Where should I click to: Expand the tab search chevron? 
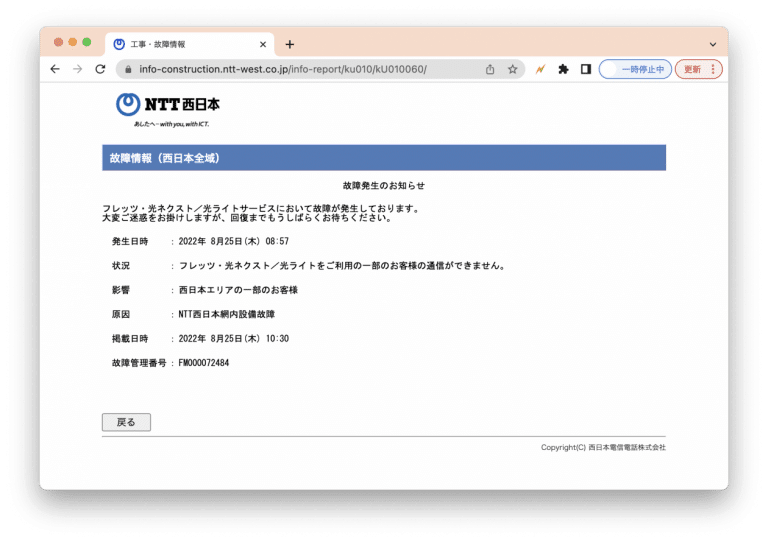pos(713,45)
